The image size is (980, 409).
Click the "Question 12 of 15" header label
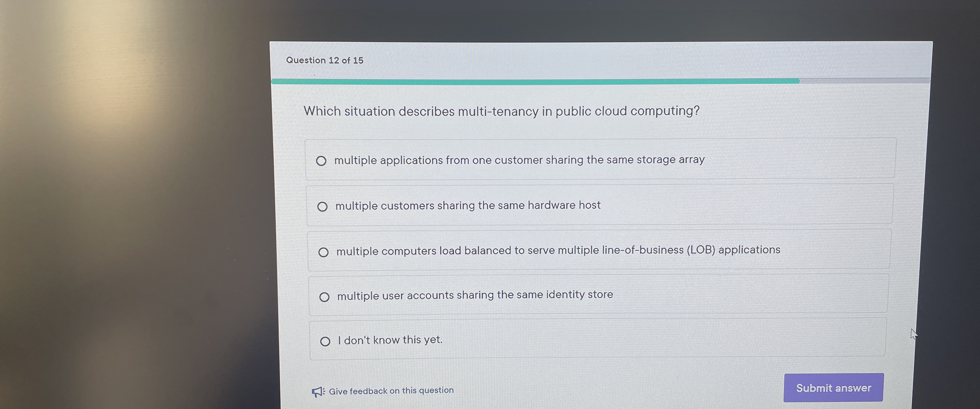(x=324, y=61)
